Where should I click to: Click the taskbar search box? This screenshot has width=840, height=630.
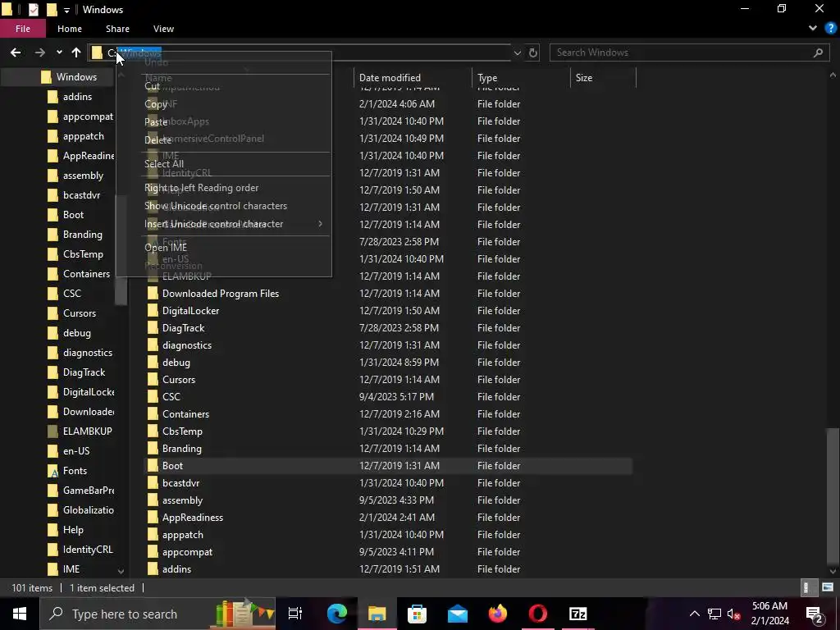[157, 614]
